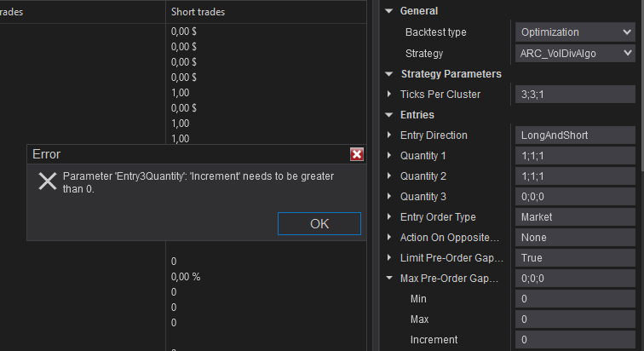Screen dimensions: 644x351
Task: Click the Quantity 3 value field
Action: [575, 197]
